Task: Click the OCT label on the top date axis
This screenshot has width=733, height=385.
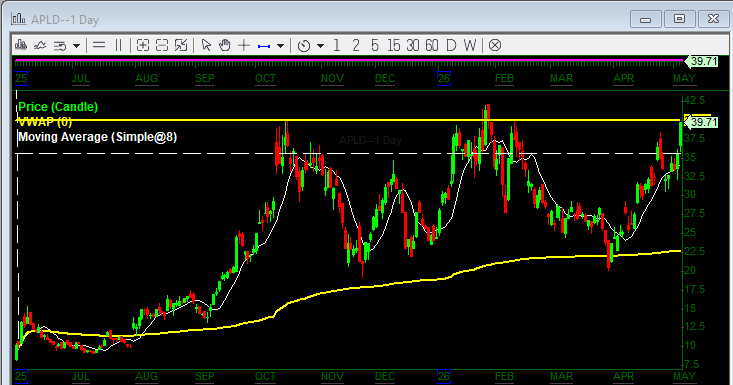Action: coord(266,78)
